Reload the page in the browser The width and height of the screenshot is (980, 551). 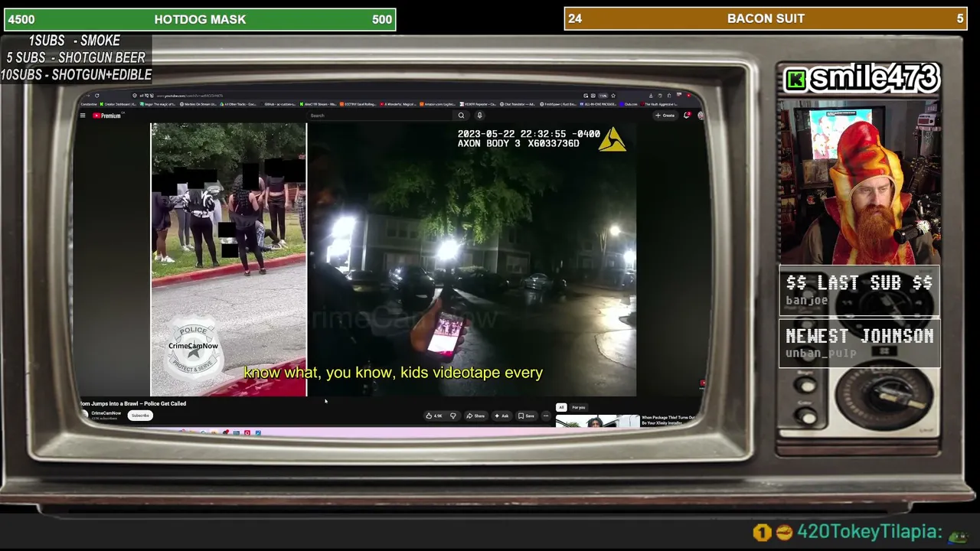pos(96,96)
